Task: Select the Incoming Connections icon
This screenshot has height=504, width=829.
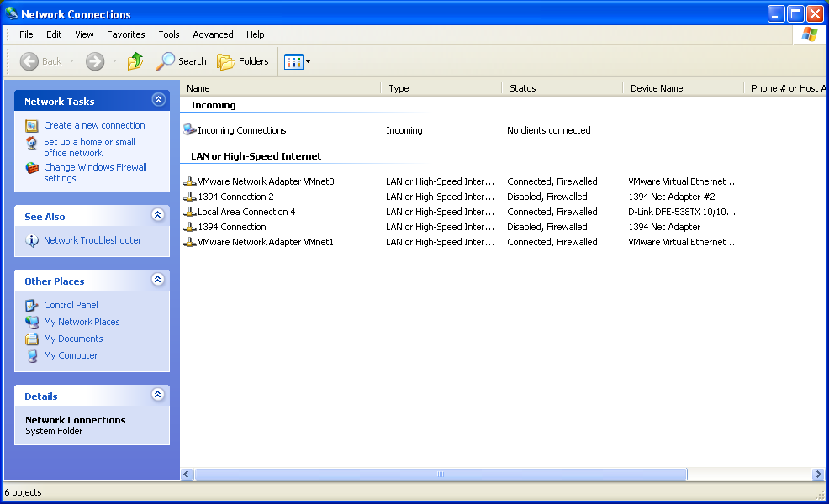Action: coord(190,129)
